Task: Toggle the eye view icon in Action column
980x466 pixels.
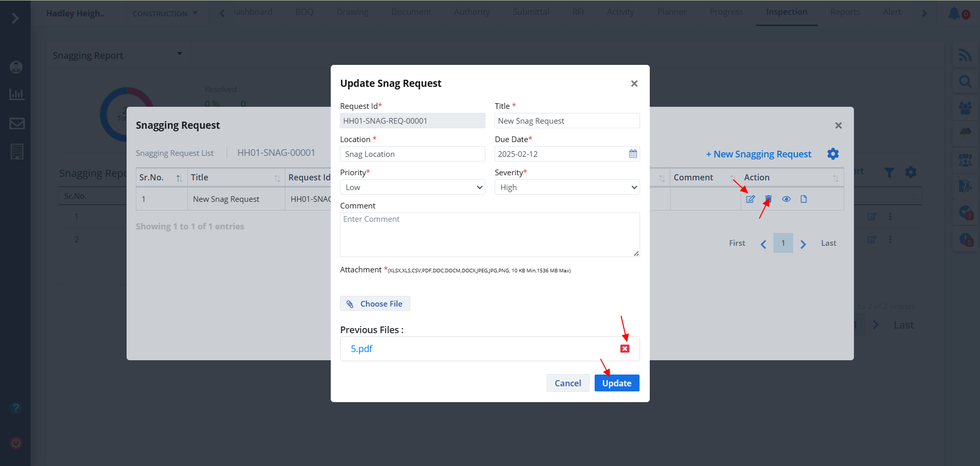Action: [x=786, y=199]
